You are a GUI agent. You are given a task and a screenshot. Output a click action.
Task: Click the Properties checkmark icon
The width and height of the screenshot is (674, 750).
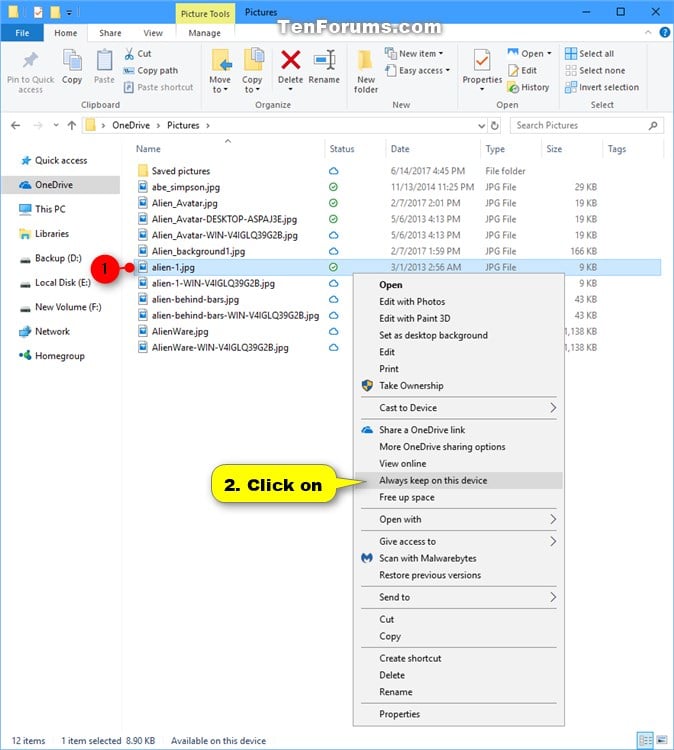click(482, 61)
